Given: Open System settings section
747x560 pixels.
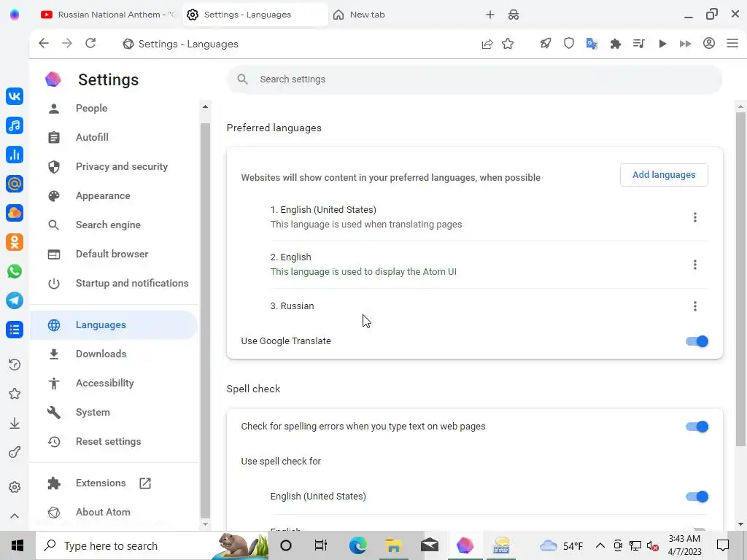Looking at the screenshot, I should 114,412.
